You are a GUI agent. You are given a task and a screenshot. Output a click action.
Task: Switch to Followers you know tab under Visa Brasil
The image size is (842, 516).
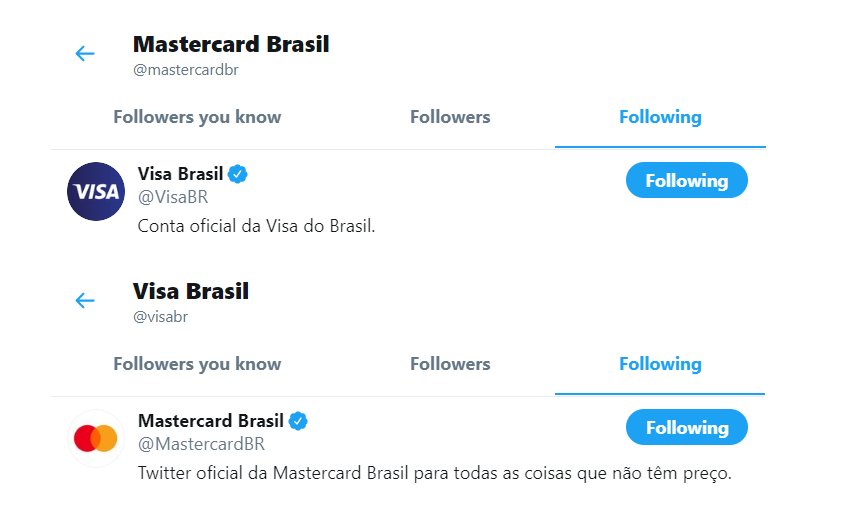point(197,364)
